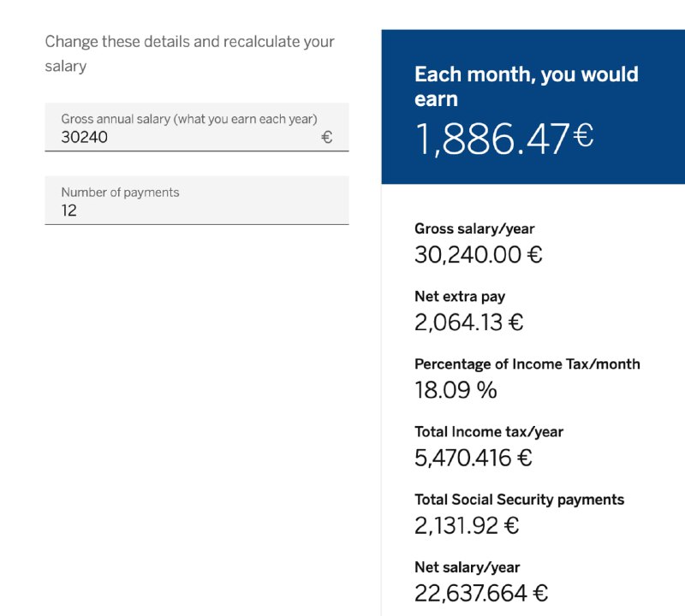
Task: Click the euro symbol in salary field
Action: (327, 138)
